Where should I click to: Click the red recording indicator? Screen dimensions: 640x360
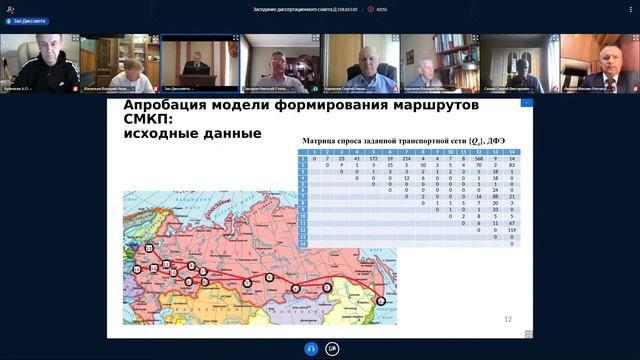[x=371, y=9]
